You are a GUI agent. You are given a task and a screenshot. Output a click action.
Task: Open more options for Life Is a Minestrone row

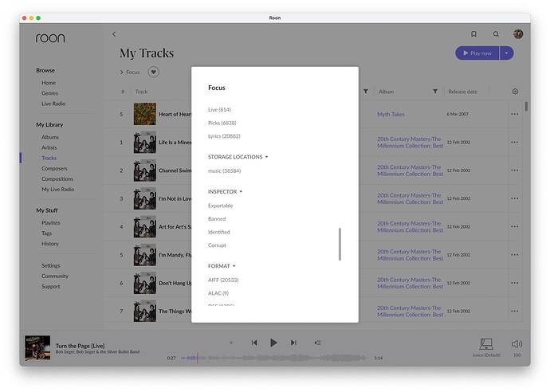coord(515,142)
